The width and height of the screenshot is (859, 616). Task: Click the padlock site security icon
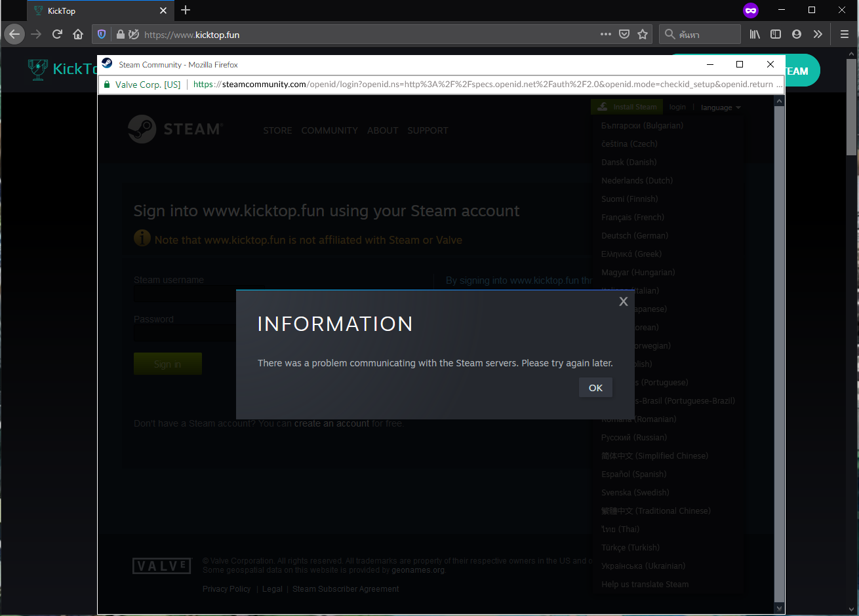tap(121, 34)
